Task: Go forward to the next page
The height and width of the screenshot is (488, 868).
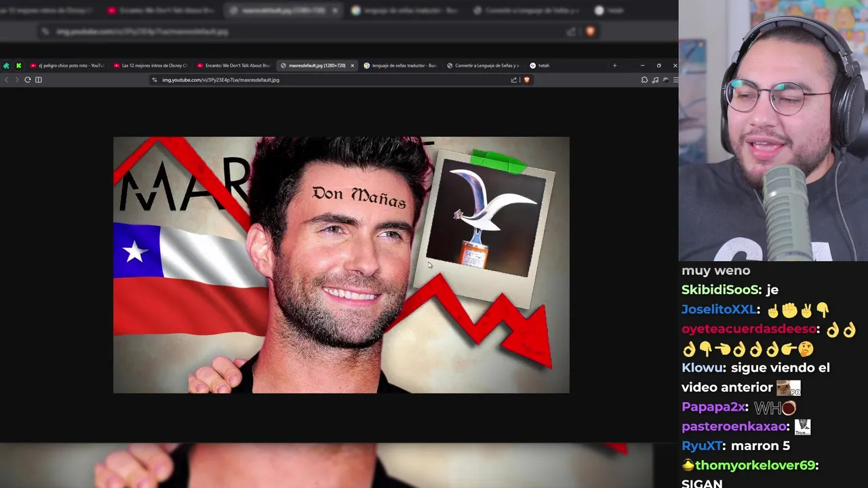Action: point(17,80)
